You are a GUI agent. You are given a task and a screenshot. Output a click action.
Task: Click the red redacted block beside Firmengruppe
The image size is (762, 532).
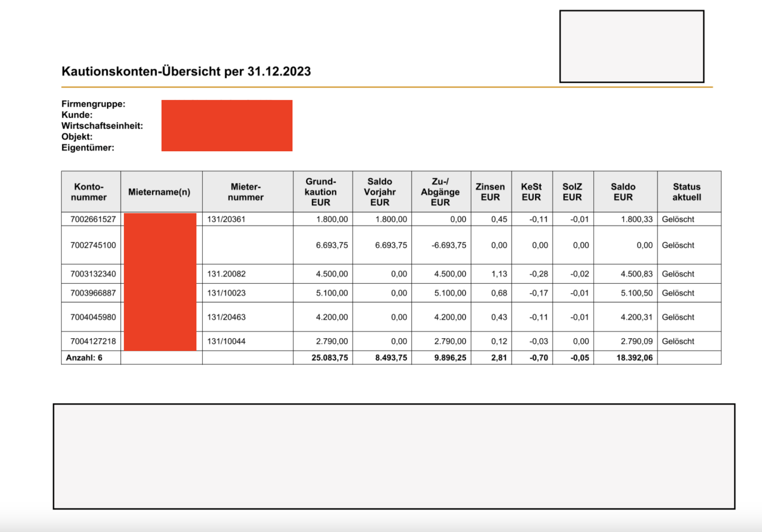coord(227,126)
